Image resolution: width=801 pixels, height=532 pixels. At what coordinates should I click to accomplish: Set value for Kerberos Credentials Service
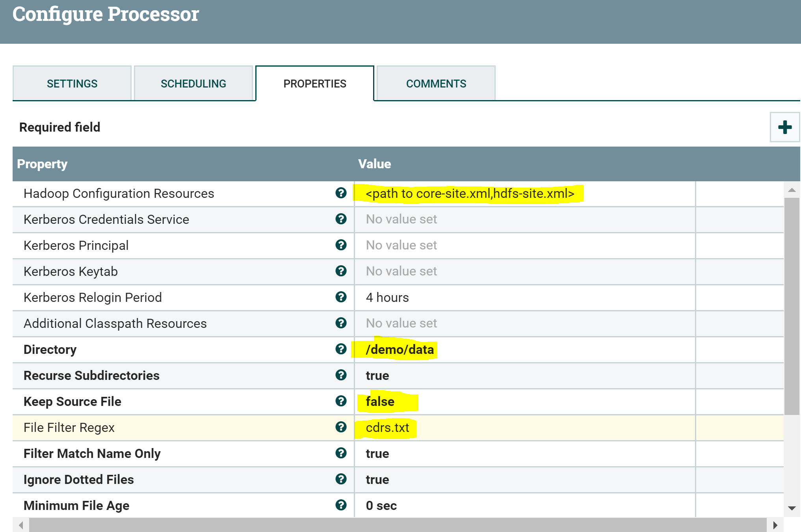(x=401, y=219)
